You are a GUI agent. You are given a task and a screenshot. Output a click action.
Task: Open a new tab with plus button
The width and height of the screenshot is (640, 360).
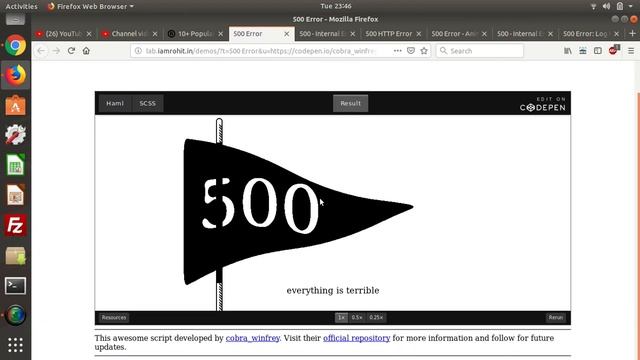click(x=633, y=33)
